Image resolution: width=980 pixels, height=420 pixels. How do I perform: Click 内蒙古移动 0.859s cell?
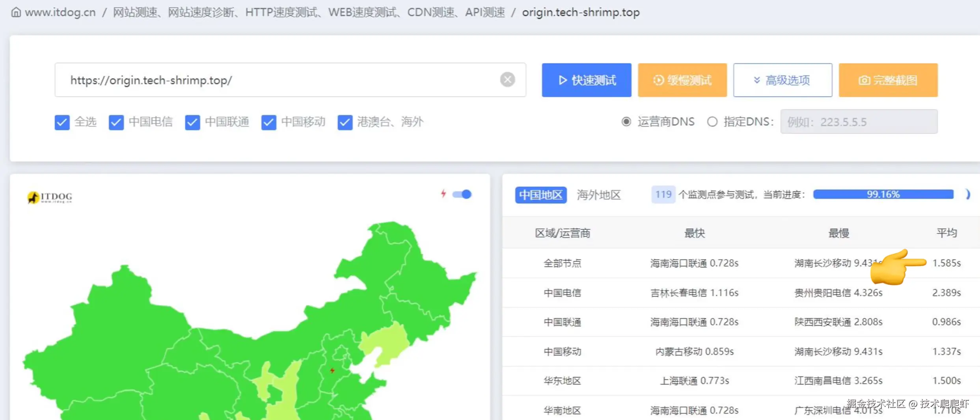[694, 351]
